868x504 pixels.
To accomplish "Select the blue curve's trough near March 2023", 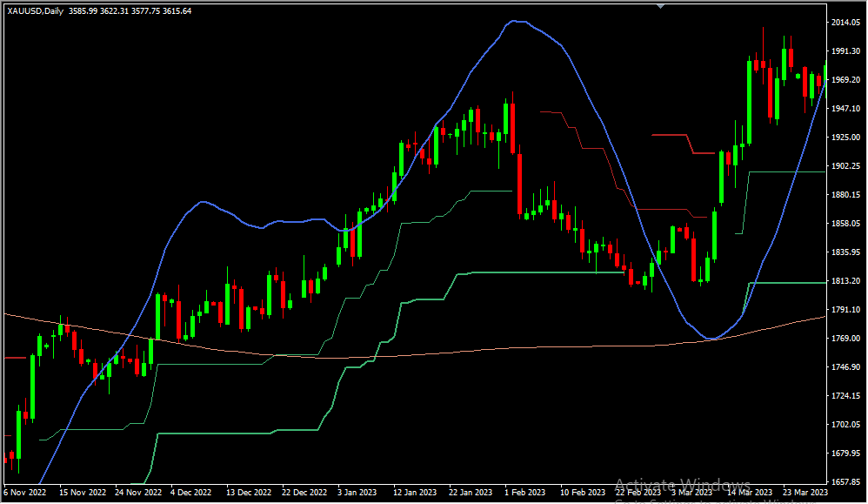I will click(x=711, y=339).
